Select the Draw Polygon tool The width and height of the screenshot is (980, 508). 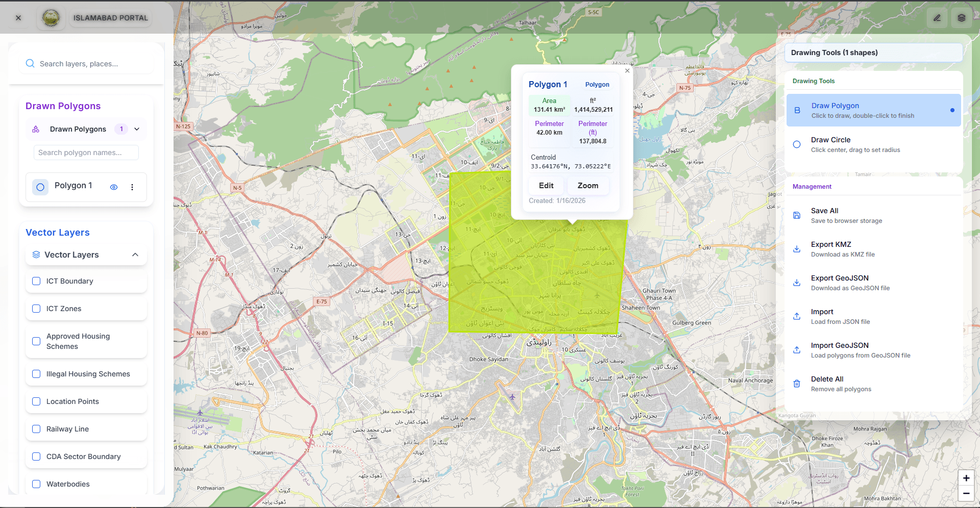(x=873, y=110)
